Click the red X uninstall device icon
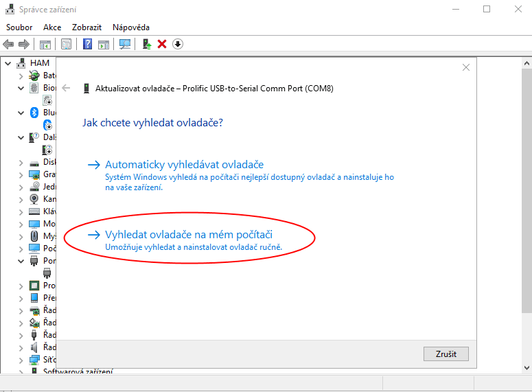Viewport: 532px width, 392px height. pos(162,44)
